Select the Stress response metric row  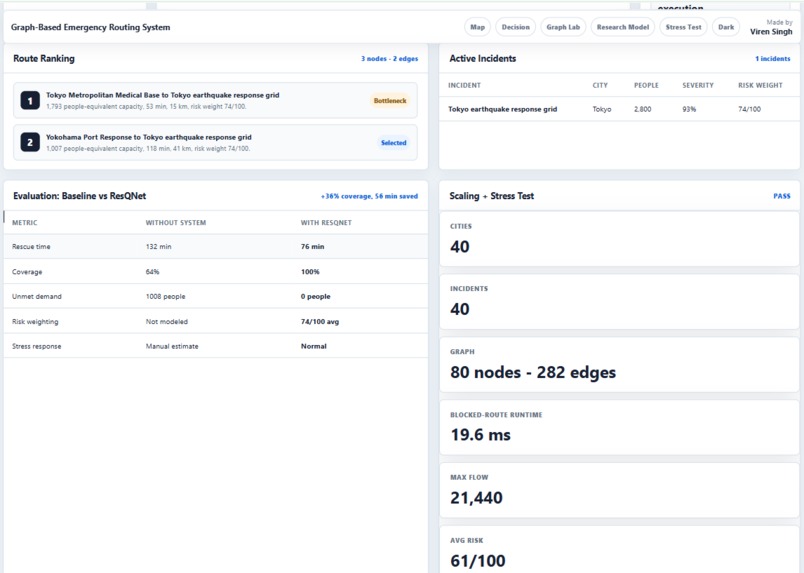coord(215,346)
